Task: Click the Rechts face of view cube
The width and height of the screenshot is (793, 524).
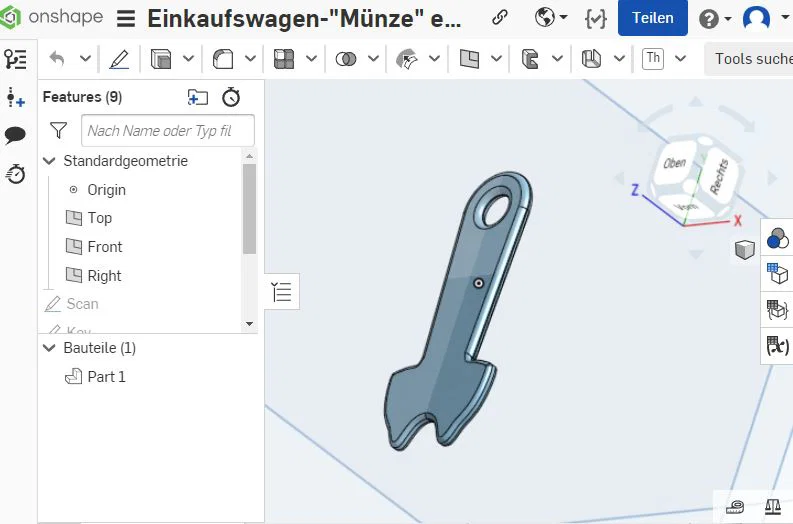Action: pos(719,177)
